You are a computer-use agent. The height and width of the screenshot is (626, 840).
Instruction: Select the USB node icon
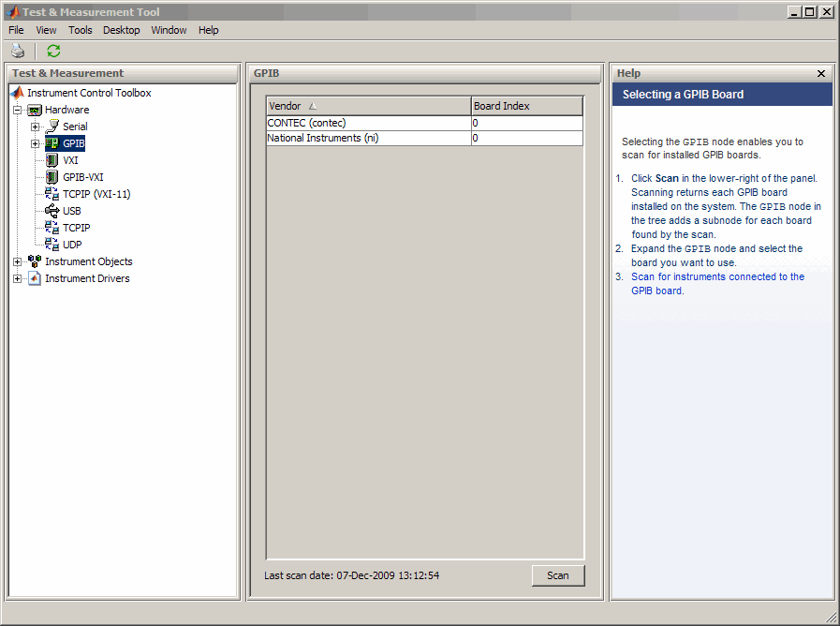pyautogui.click(x=52, y=211)
